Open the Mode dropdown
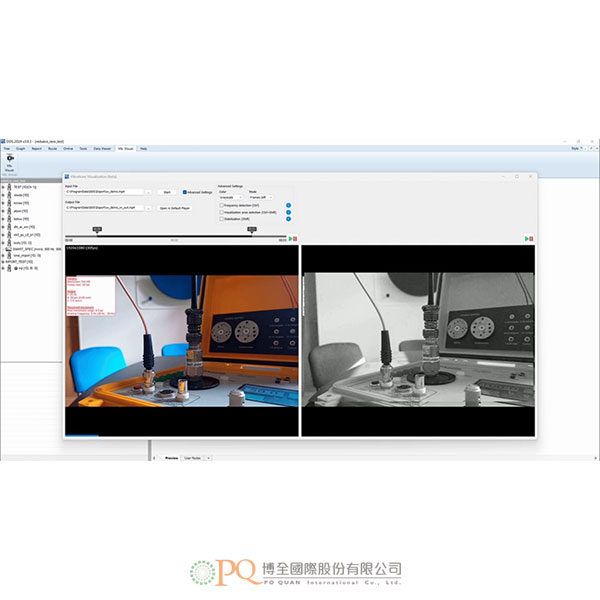 point(260,197)
